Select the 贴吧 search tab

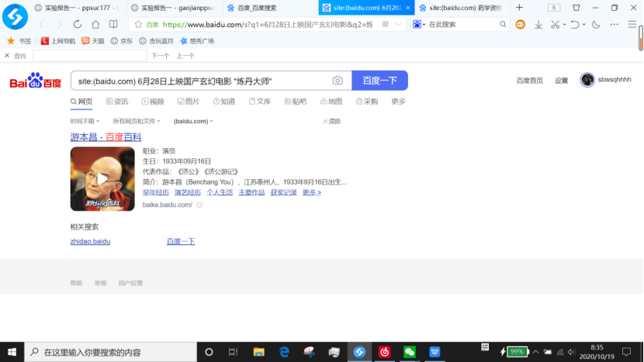(296, 102)
